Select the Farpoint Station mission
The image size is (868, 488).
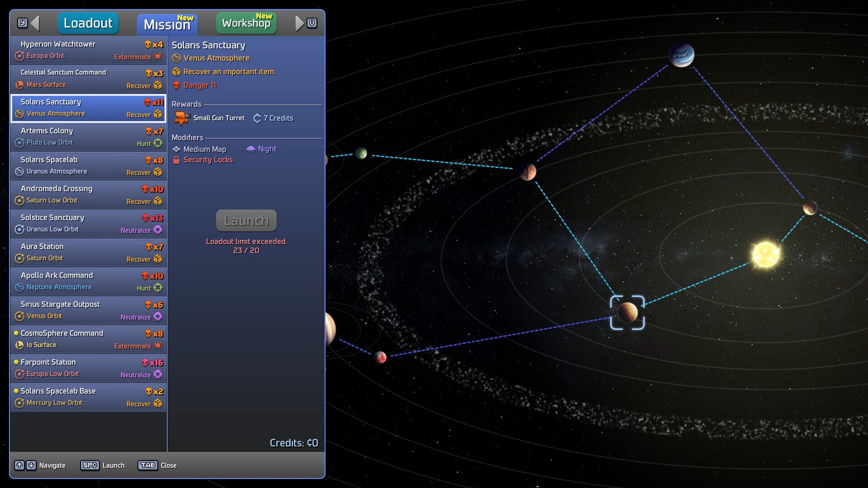click(88, 368)
